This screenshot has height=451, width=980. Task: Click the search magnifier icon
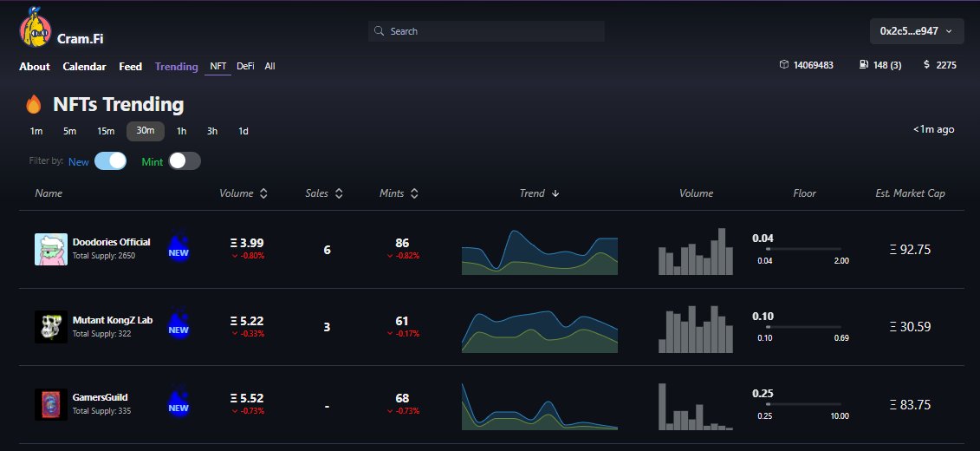click(379, 31)
